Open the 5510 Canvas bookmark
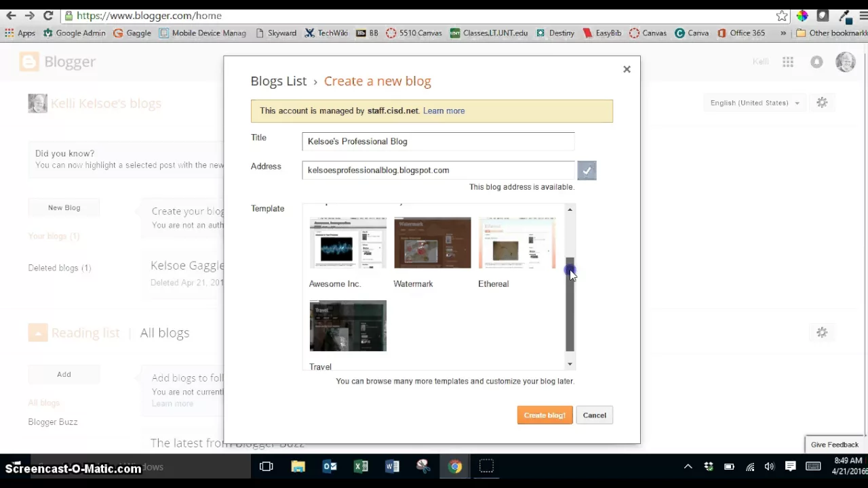 pyautogui.click(x=414, y=33)
